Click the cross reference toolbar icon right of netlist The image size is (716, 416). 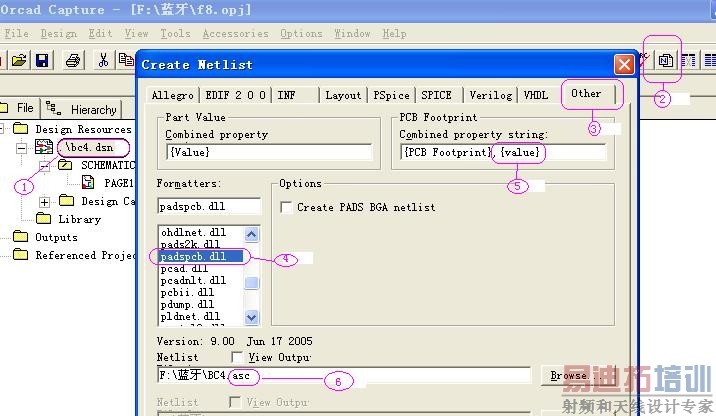click(x=688, y=60)
